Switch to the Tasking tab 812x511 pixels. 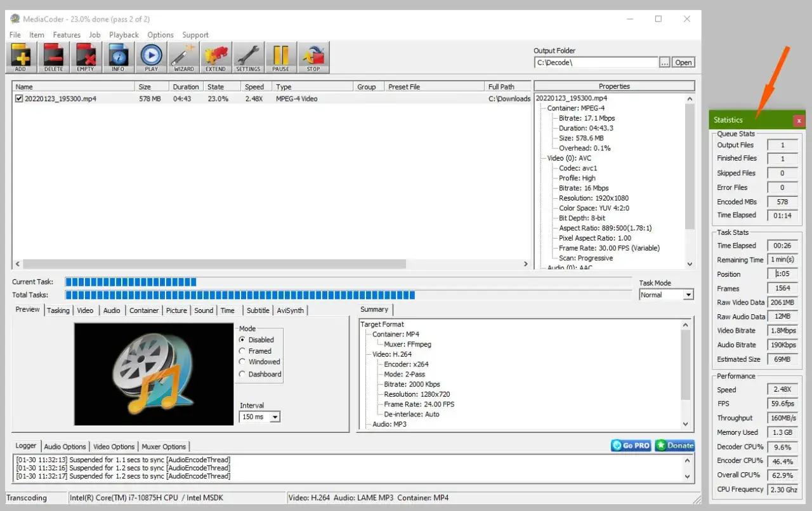(x=58, y=310)
